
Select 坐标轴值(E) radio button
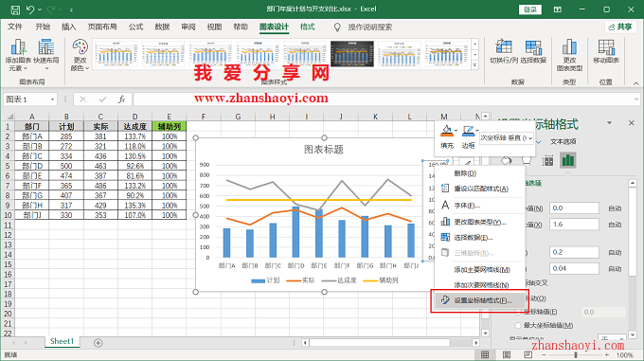coord(518,312)
